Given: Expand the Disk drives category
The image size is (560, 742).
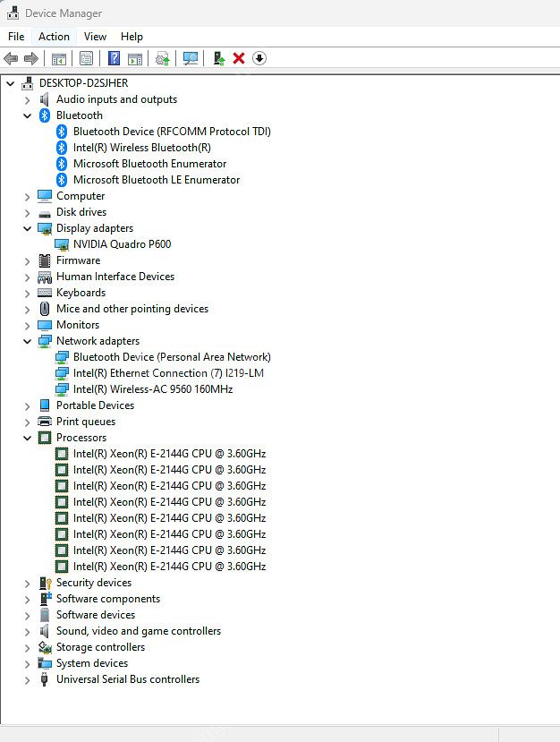Looking at the screenshot, I should [x=28, y=212].
